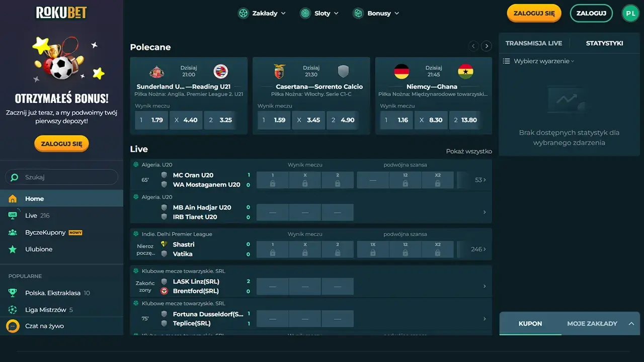Click into the Szukaj search field
The image size is (644, 362).
(x=61, y=177)
